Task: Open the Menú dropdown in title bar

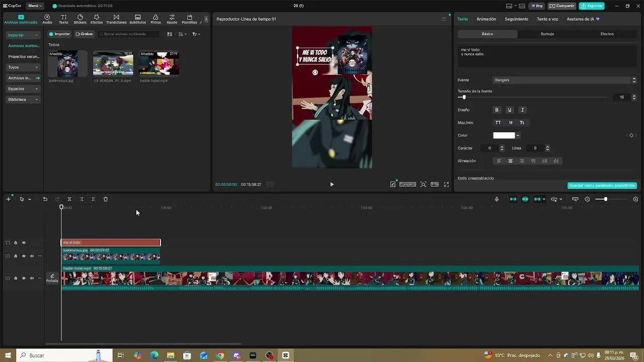Action: point(35,6)
